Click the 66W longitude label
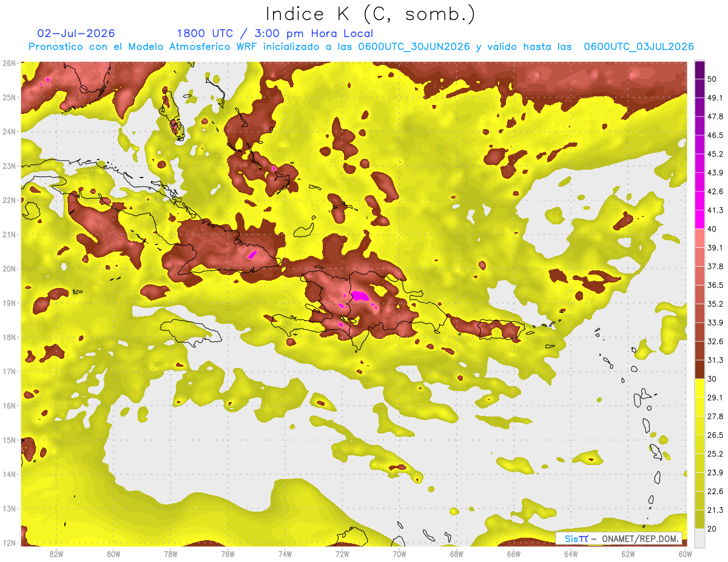This screenshot has width=728, height=562. click(x=513, y=554)
